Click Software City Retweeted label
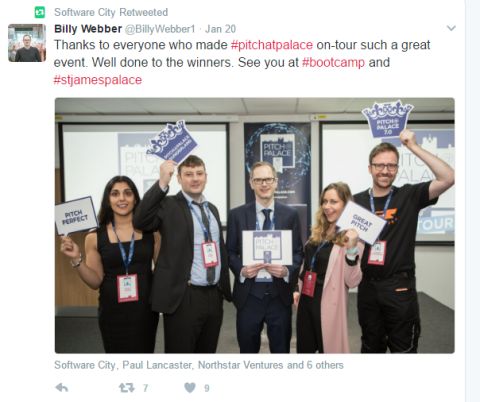The height and width of the screenshot is (402, 480). (x=111, y=12)
